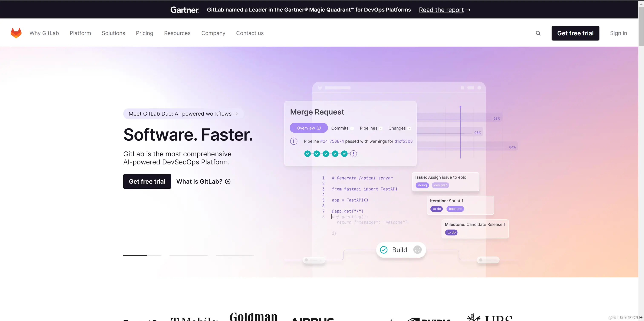Open Why GitLab menu
Viewport: 644px width, 321px height.
coord(44,33)
